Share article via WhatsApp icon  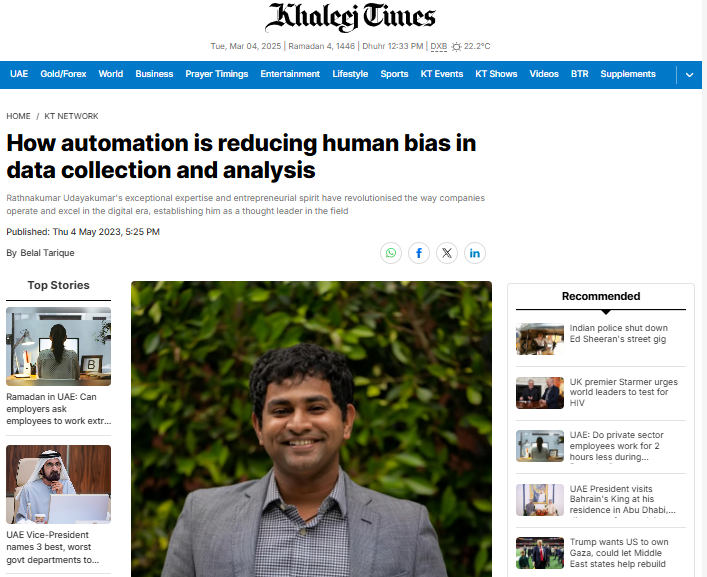pyautogui.click(x=391, y=253)
